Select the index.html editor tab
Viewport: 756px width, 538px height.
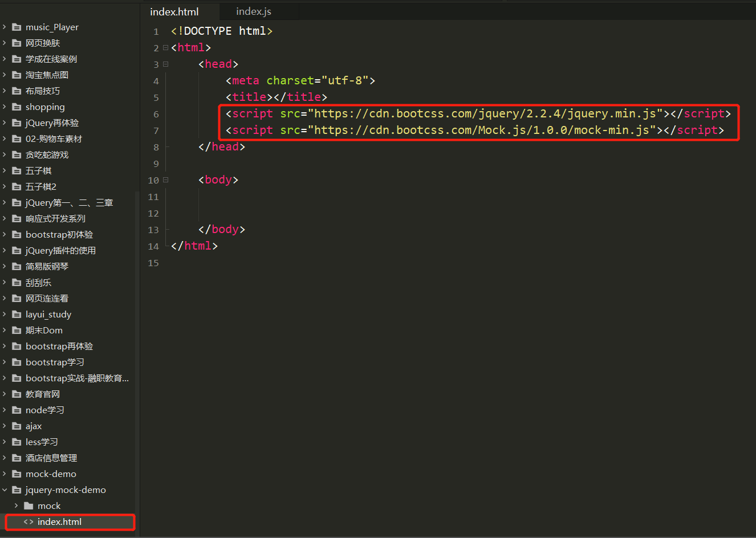[174, 11]
